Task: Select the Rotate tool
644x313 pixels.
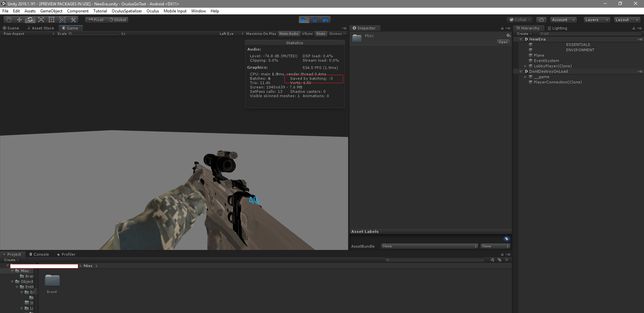Action: coord(30,19)
